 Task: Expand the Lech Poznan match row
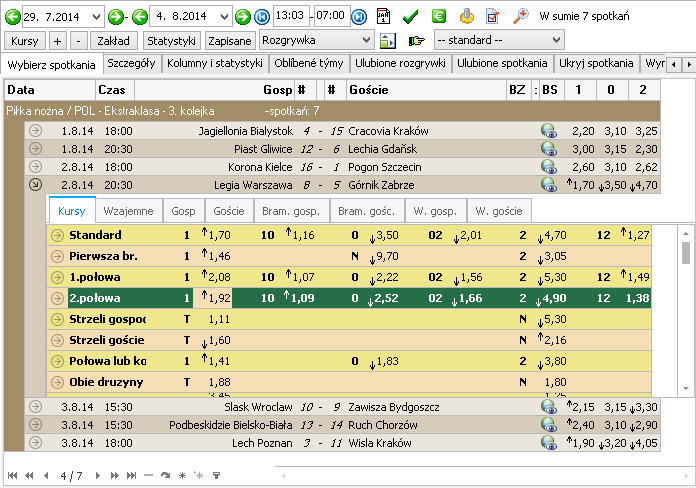coord(35,443)
